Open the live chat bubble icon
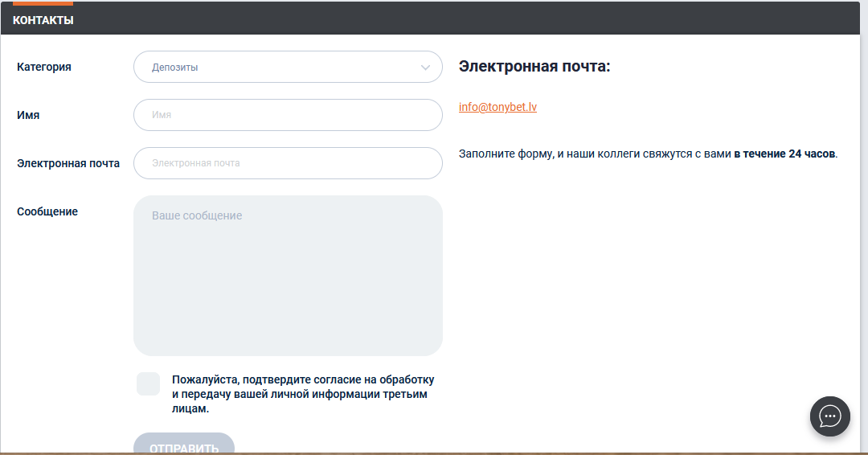The height and width of the screenshot is (455, 868). [x=829, y=416]
